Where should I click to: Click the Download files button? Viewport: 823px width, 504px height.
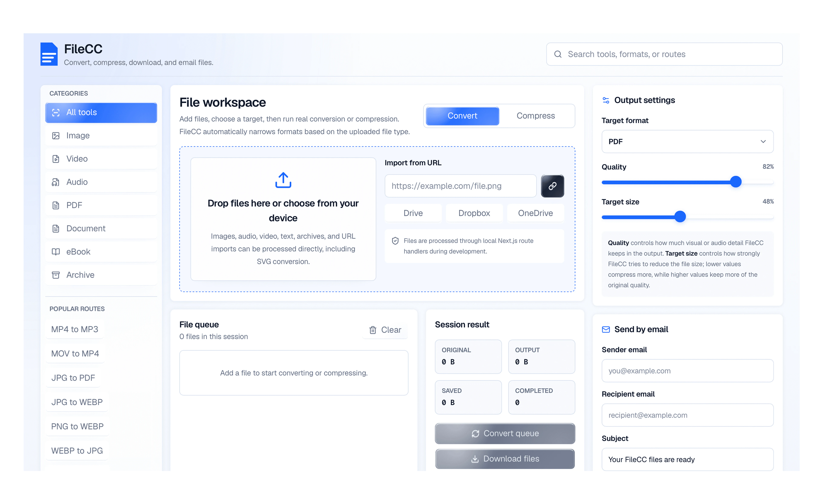[505, 459]
